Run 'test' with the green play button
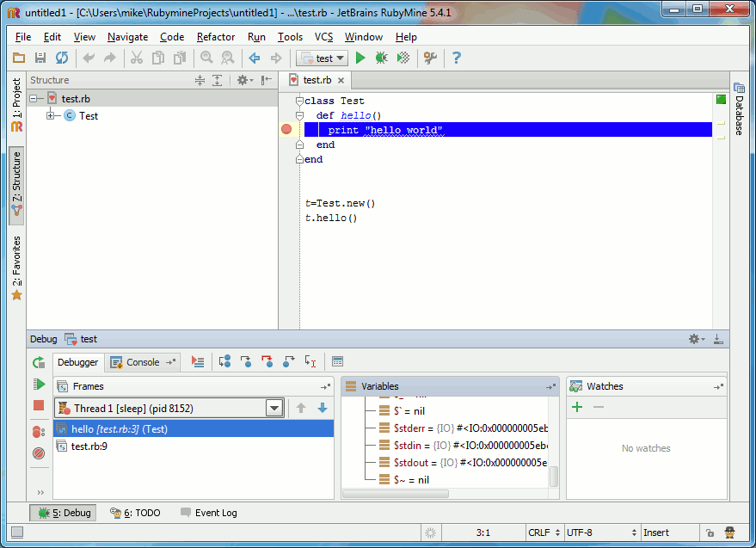This screenshot has height=548, width=756. pyautogui.click(x=360, y=58)
